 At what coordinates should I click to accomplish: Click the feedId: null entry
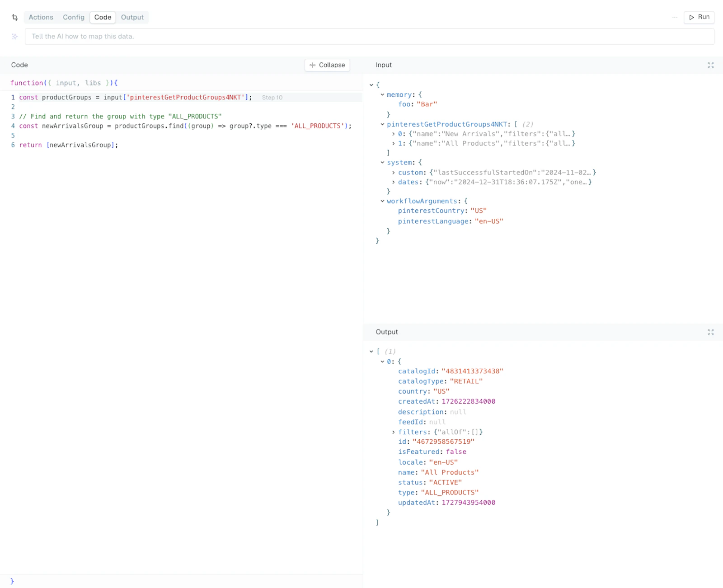pyautogui.click(x=422, y=422)
